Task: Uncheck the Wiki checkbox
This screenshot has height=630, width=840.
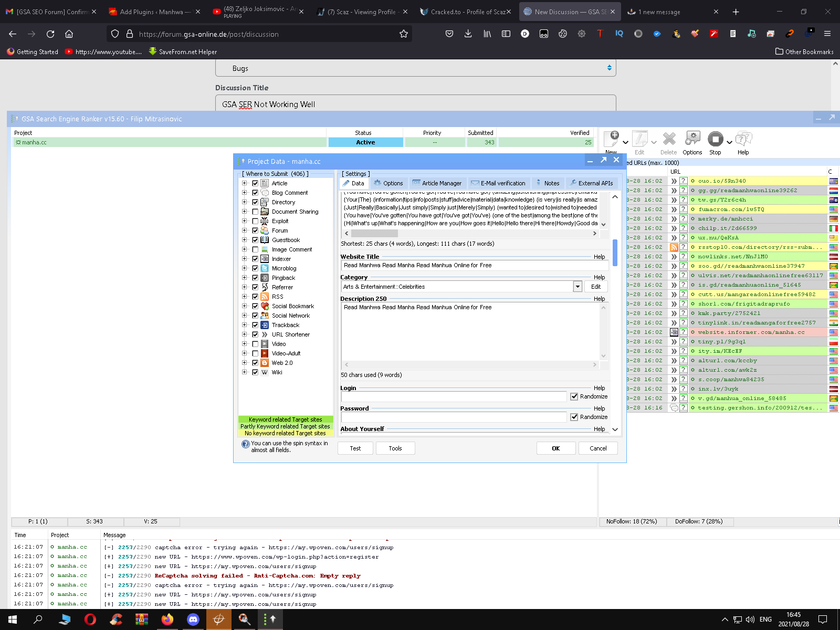Action: [255, 372]
